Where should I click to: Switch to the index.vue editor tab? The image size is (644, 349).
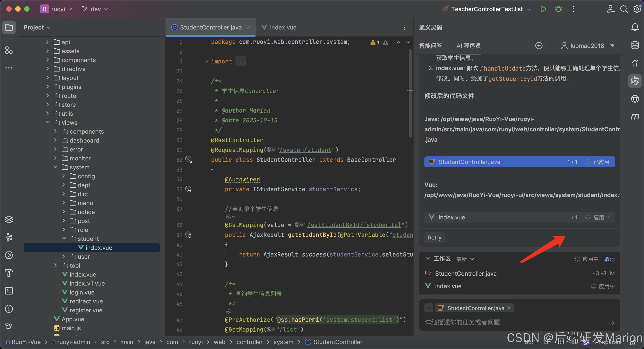point(282,27)
